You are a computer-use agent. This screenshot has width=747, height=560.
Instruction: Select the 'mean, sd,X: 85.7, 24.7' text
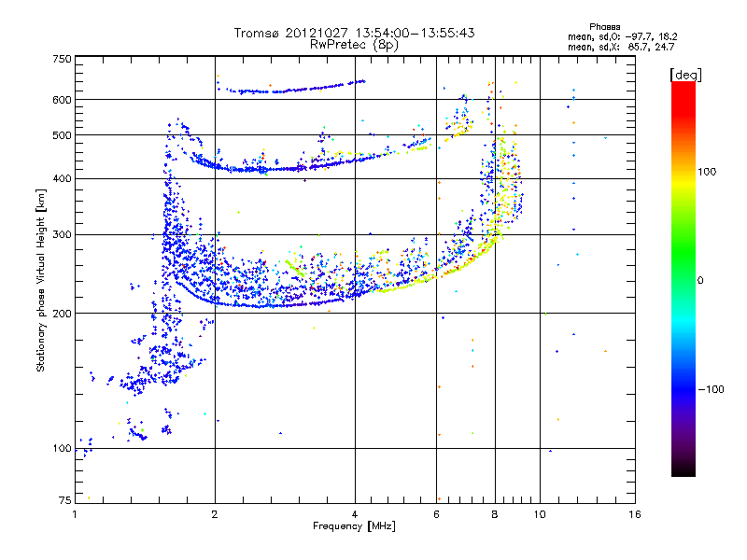click(x=621, y=47)
